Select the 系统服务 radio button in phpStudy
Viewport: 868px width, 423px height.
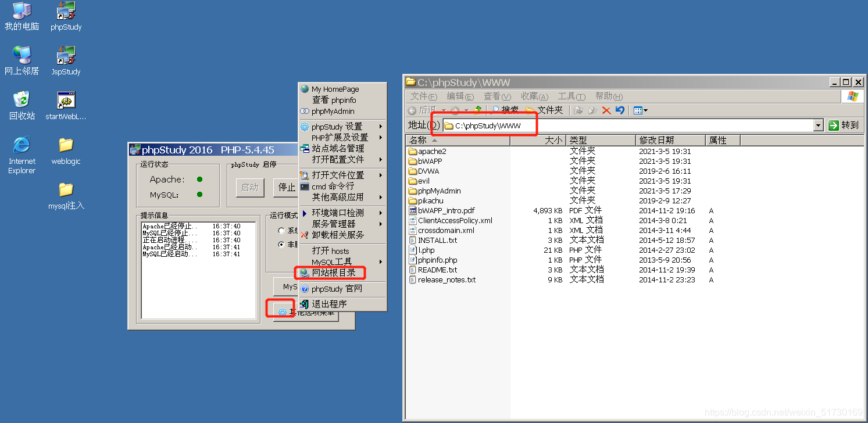coord(281,231)
